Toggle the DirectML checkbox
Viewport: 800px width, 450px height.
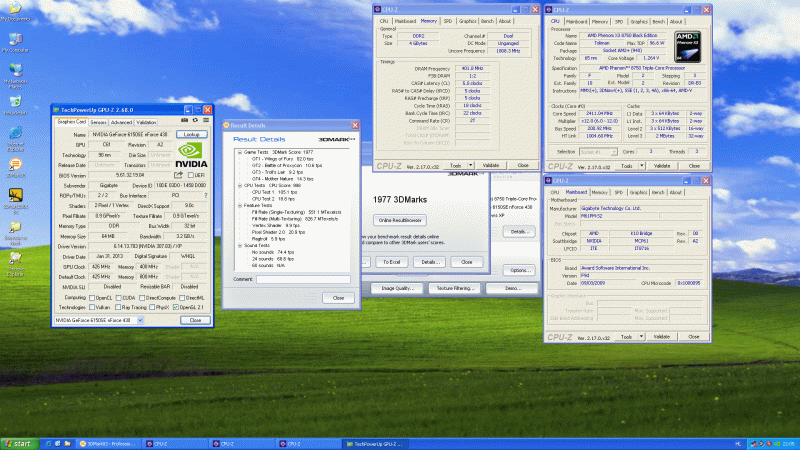click(x=182, y=297)
